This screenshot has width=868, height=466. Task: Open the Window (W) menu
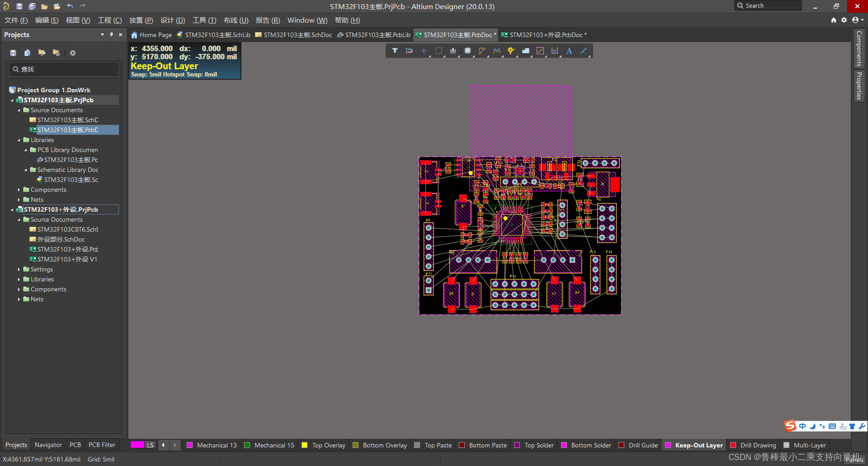coord(307,20)
